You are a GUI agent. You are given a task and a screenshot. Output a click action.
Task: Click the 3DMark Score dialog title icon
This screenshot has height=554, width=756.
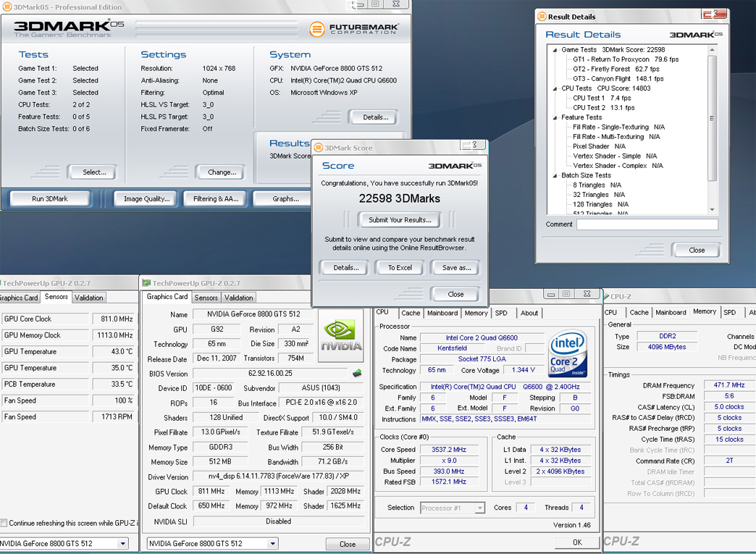pos(318,148)
